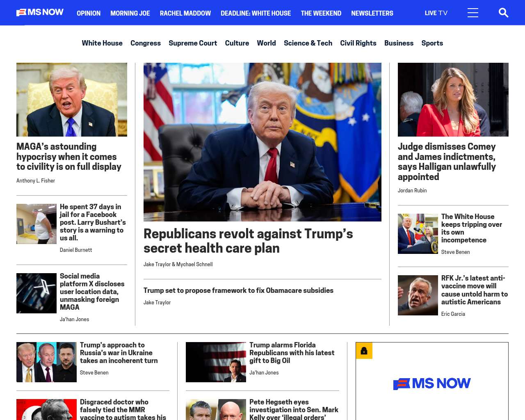
Task: Click the yellow lock icon on ad panel
Action: coord(364,351)
